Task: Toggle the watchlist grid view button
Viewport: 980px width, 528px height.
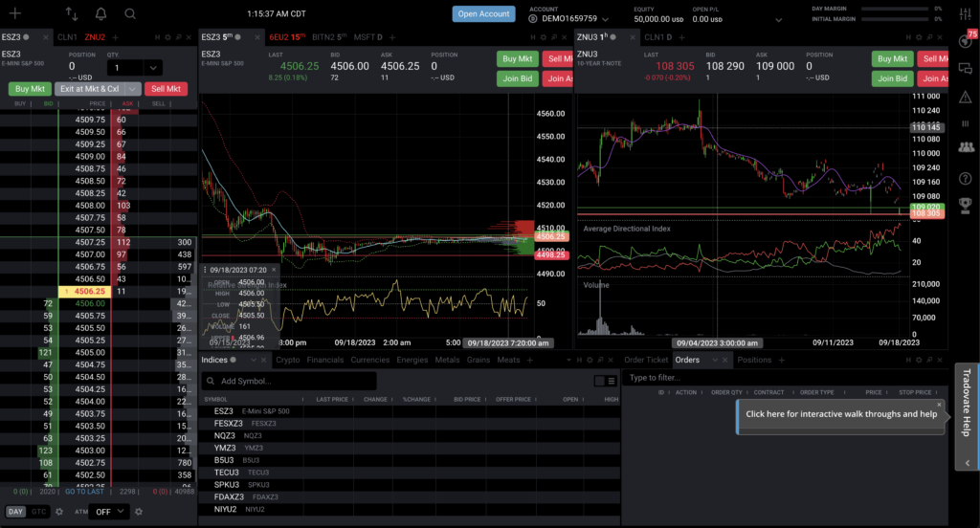Action: click(599, 381)
